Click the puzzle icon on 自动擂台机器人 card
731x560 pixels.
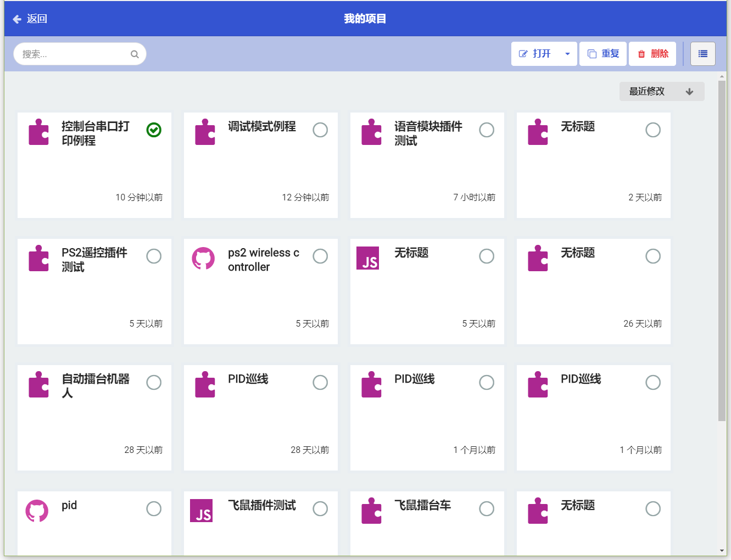(x=38, y=384)
